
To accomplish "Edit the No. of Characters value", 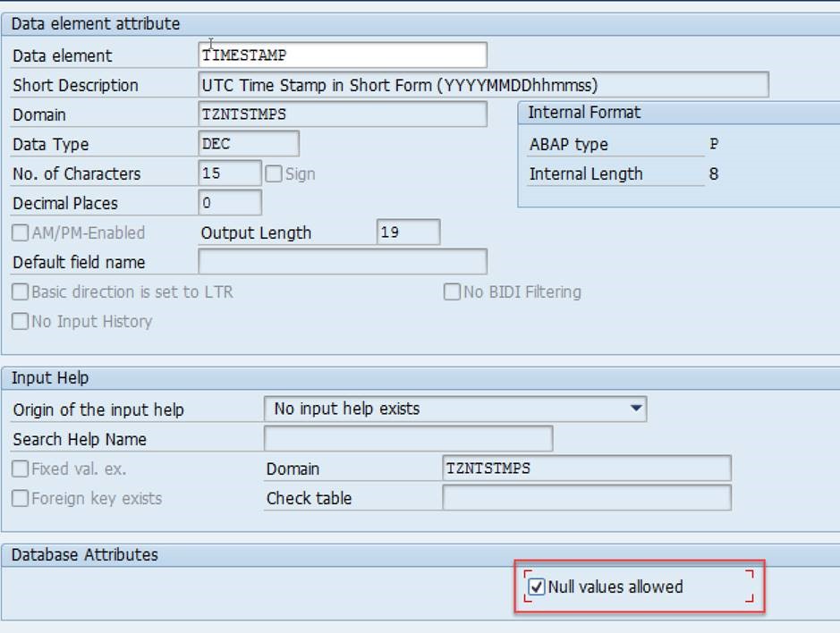I will (x=228, y=173).
